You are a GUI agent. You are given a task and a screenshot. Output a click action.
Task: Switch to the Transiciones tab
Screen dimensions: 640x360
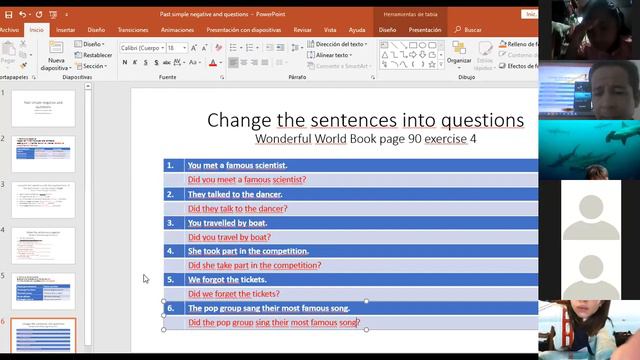(x=133, y=30)
